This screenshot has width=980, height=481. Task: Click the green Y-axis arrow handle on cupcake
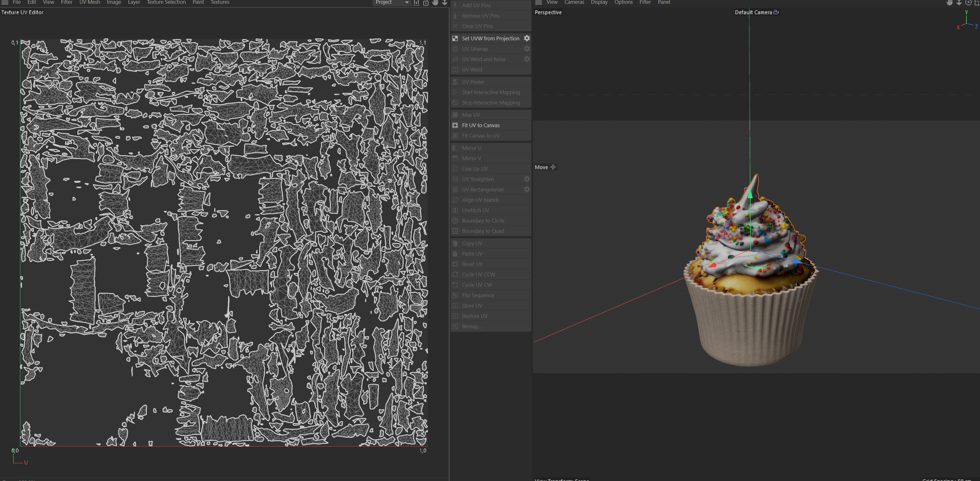tap(750, 195)
